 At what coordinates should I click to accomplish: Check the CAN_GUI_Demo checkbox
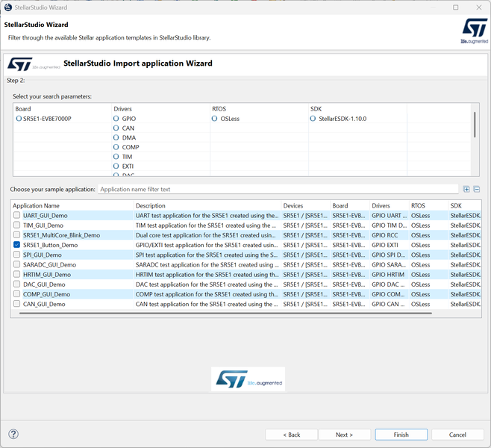17,304
